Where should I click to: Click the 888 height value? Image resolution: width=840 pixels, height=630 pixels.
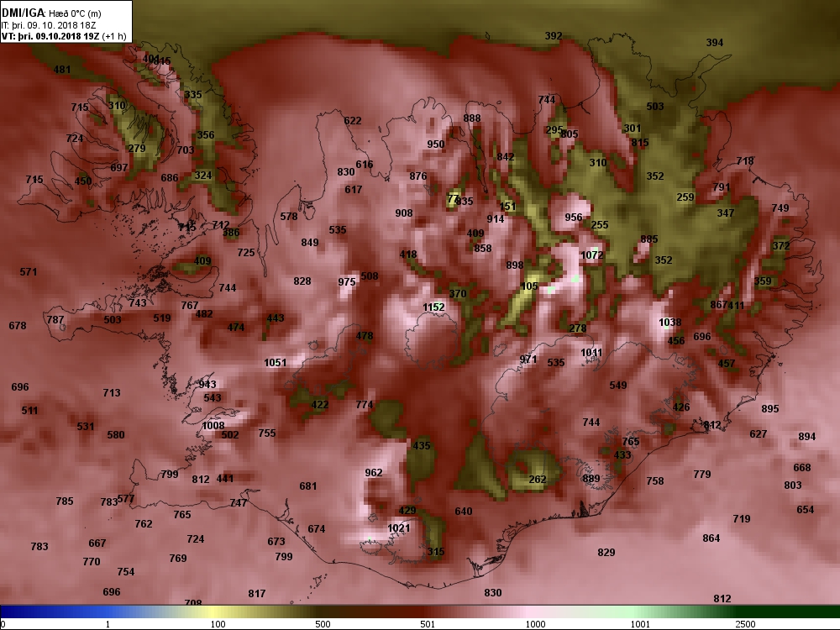click(472, 118)
